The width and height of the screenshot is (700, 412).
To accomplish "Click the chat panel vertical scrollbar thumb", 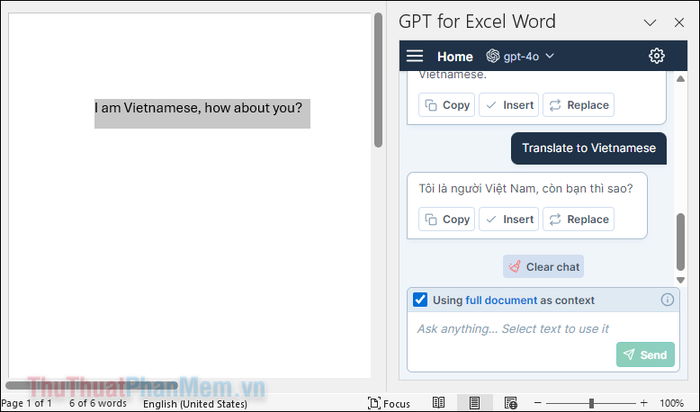I will point(680,242).
